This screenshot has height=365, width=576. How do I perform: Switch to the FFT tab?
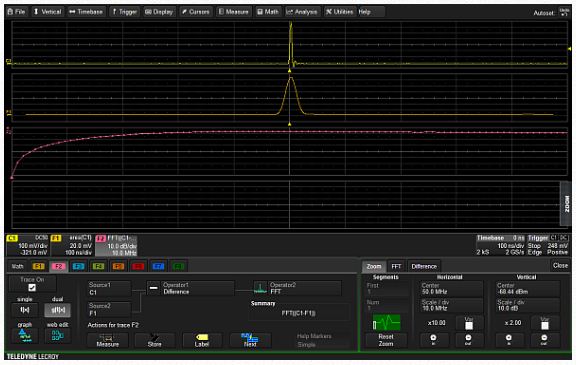coord(396,266)
